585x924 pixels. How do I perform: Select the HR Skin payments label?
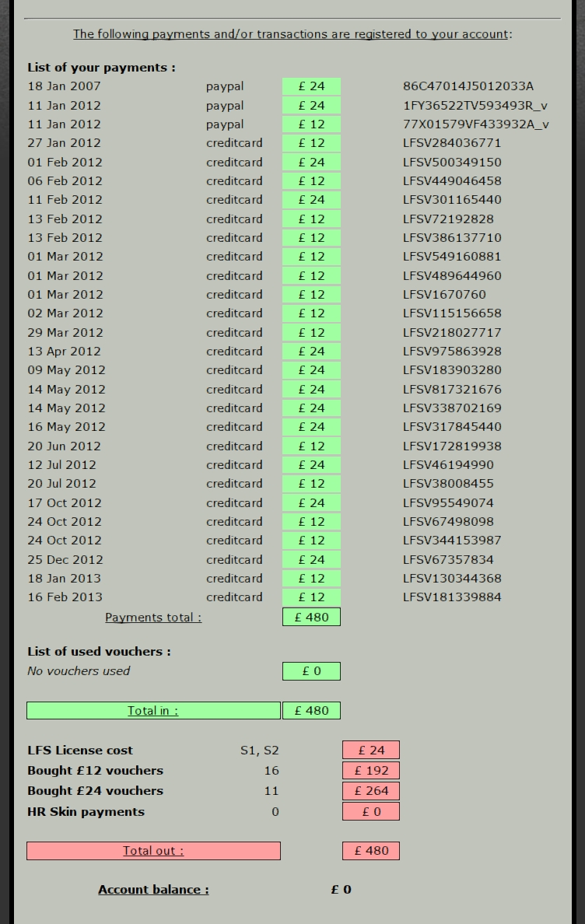(86, 812)
